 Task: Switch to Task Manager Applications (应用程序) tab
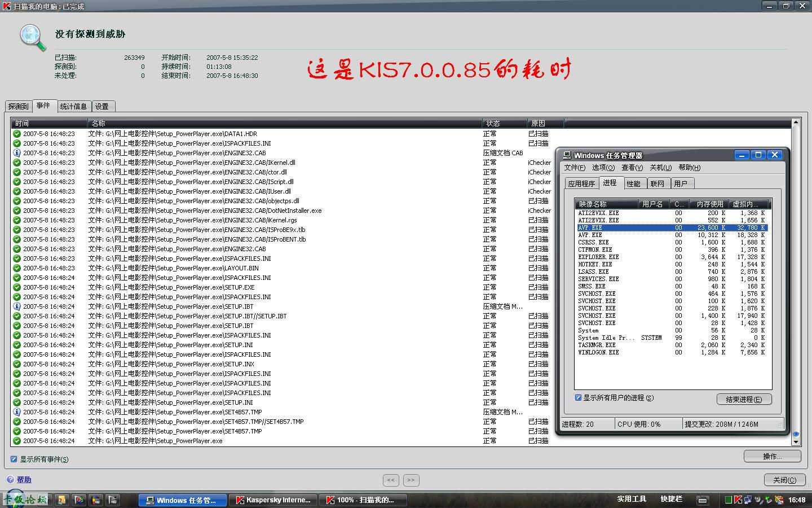581,183
